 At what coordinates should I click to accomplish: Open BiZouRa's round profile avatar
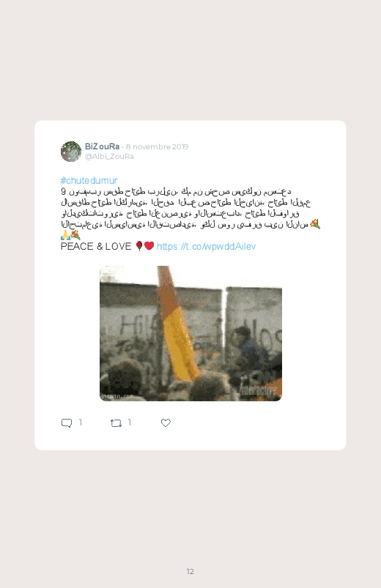pos(71,152)
